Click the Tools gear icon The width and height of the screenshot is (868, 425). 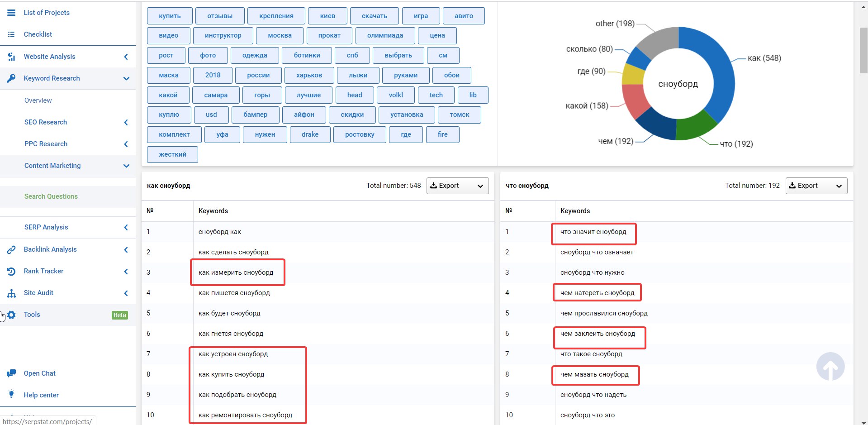pos(11,315)
